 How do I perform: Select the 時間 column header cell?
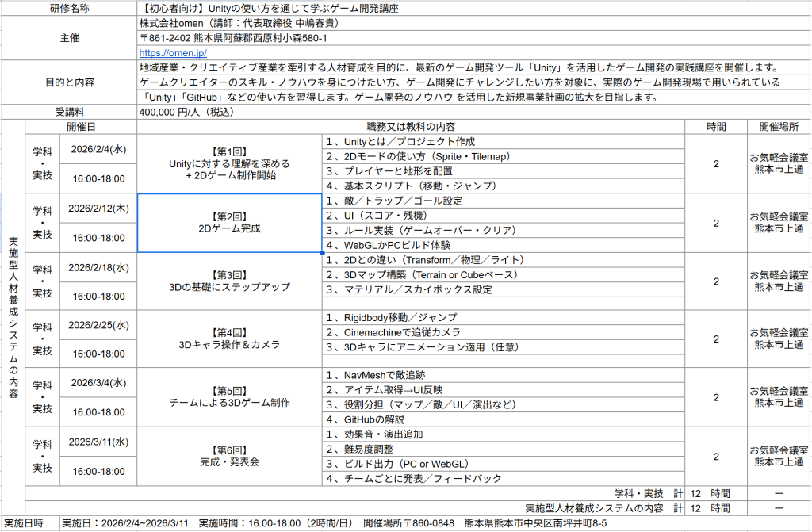click(716, 127)
